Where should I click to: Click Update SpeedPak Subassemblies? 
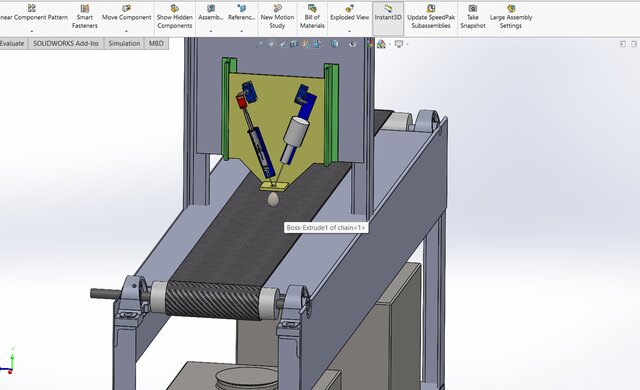click(x=431, y=17)
